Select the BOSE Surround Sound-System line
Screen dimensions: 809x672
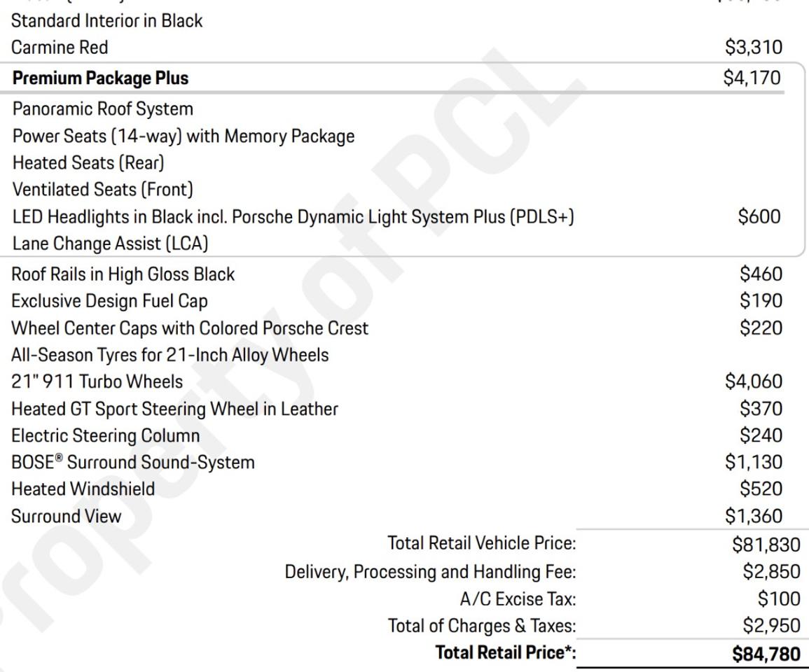pos(133,462)
